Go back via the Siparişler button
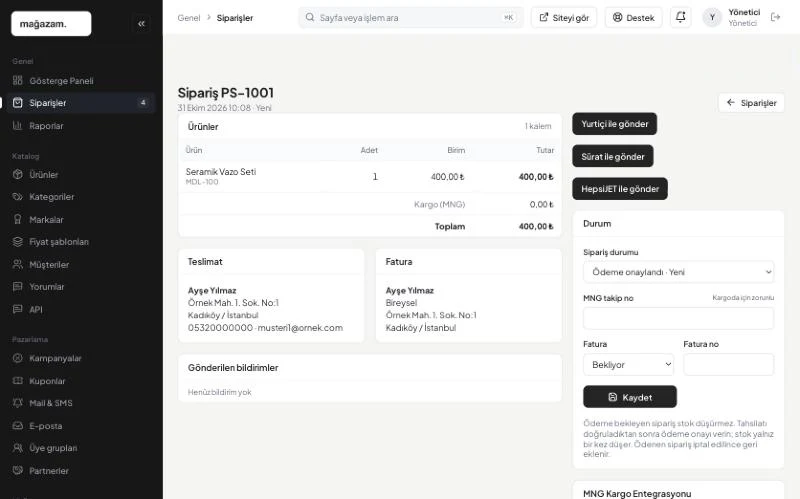Image resolution: width=800 pixels, height=499 pixels. point(751,103)
